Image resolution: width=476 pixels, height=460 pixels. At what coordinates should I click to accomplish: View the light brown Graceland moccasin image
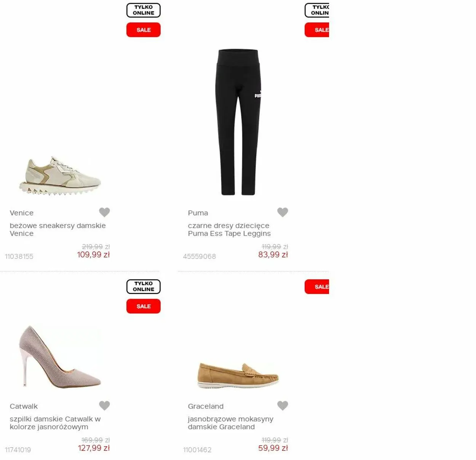tap(238, 375)
